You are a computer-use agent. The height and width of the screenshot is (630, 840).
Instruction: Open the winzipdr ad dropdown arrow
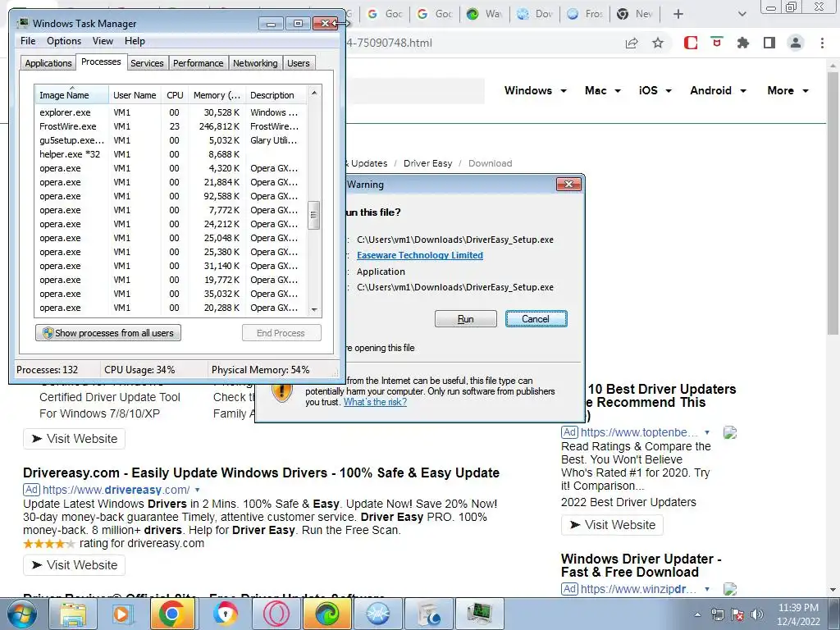707,589
